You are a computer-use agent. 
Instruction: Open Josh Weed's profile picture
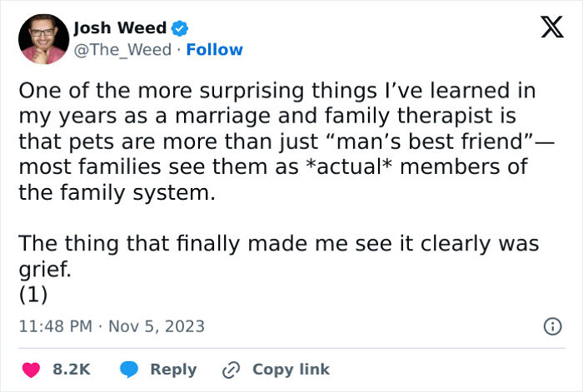42,39
